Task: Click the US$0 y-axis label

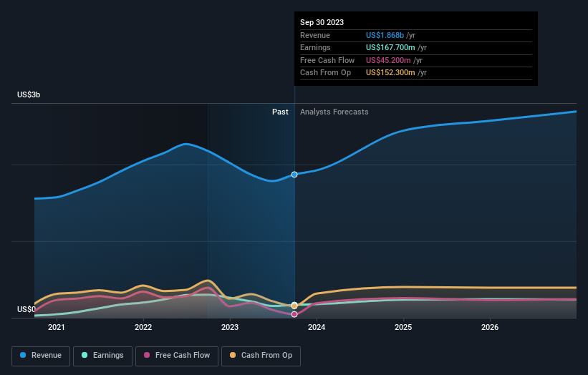Action: (26, 309)
